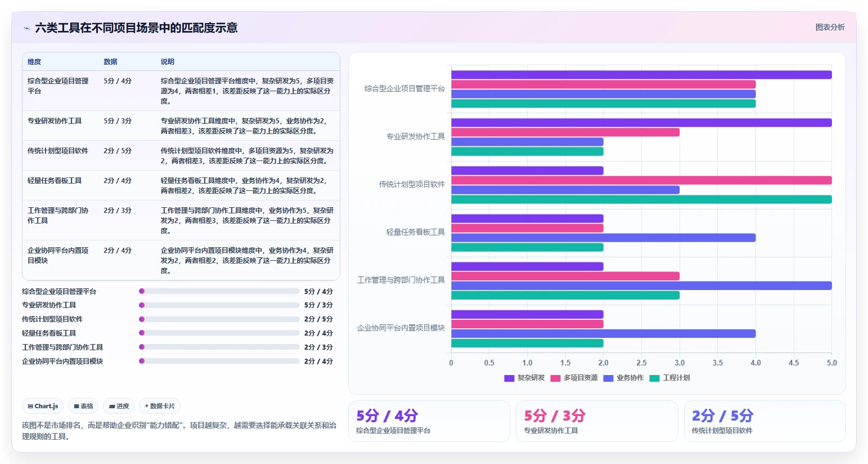Click the purple 复杂研发 bar for 专业研发协作工具

tap(641, 123)
